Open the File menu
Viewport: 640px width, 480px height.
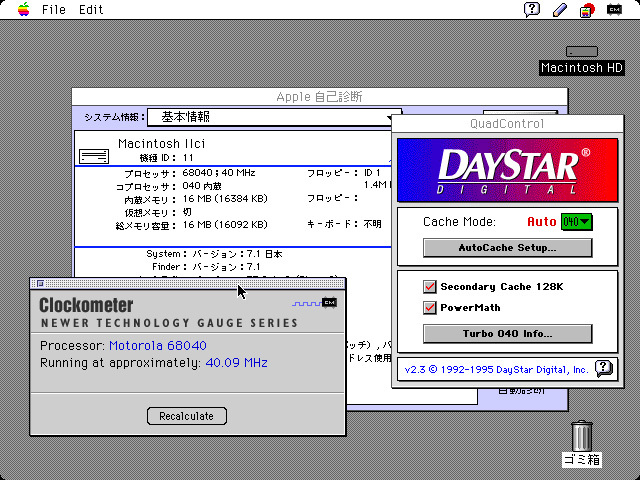tap(54, 10)
